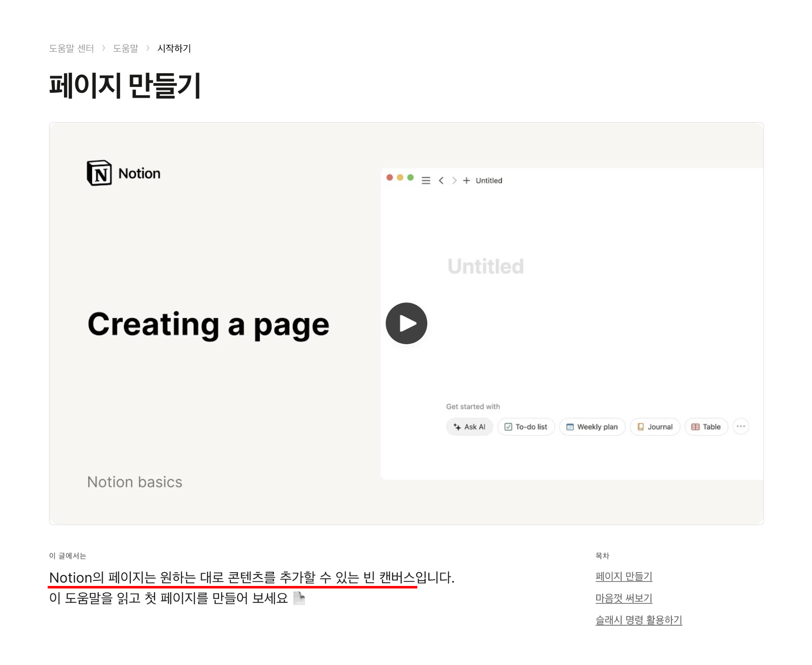Click the Notion logo icon
This screenshot has height=665, width=812.
(99, 173)
